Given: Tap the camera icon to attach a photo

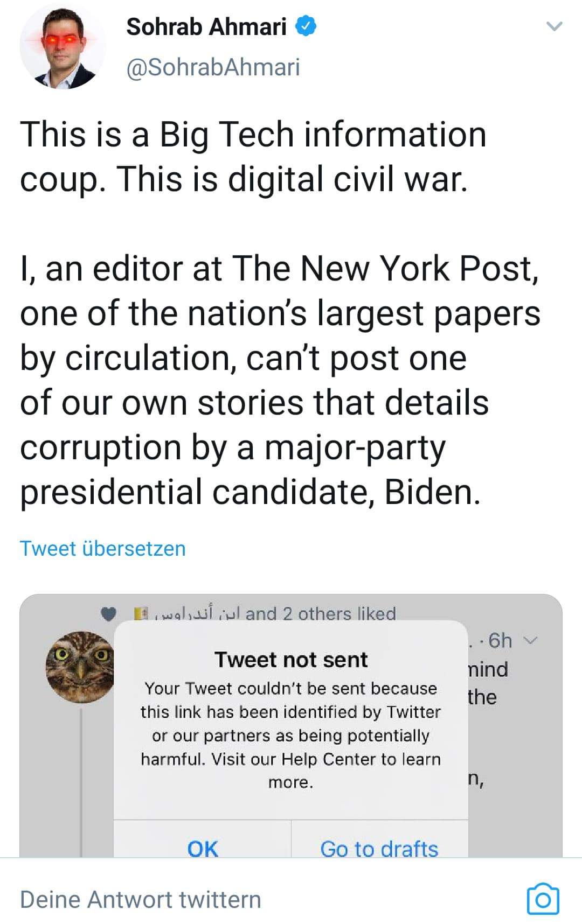Looking at the screenshot, I should click(x=542, y=898).
